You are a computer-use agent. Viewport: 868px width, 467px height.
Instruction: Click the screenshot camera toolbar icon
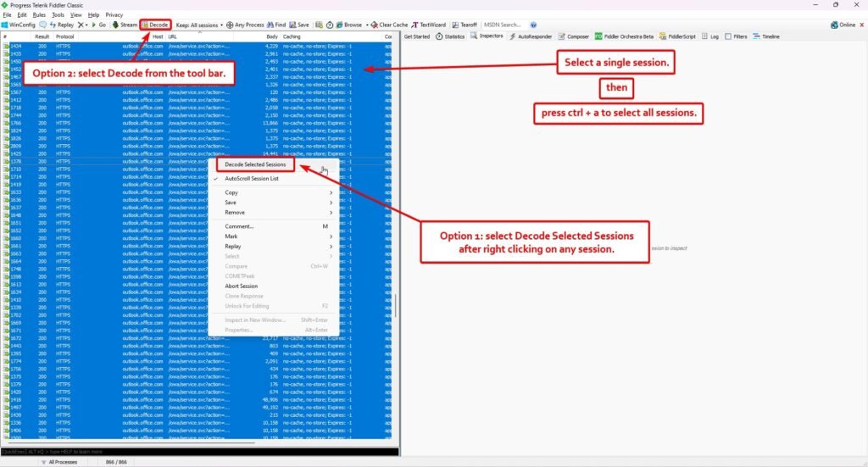tap(319, 25)
